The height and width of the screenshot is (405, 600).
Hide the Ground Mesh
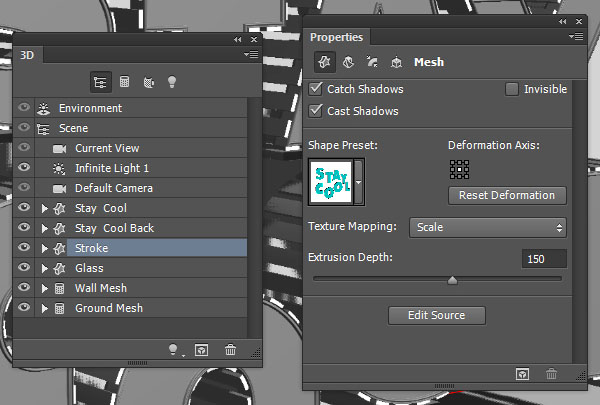(24, 307)
